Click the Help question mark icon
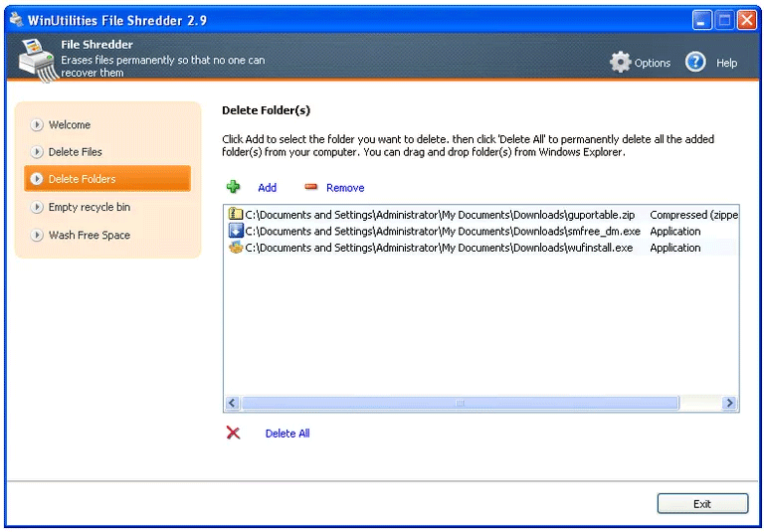764x532 pixels. coord(695,63)
